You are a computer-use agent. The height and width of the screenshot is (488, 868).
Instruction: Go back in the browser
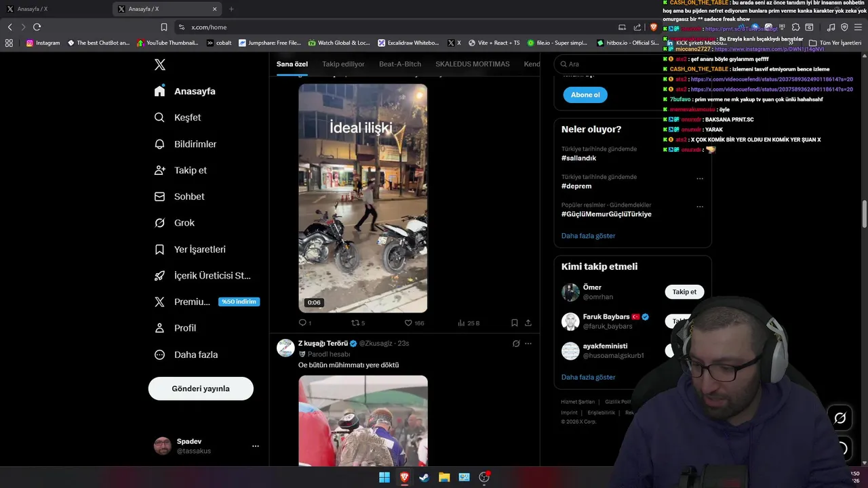point(9,27)
